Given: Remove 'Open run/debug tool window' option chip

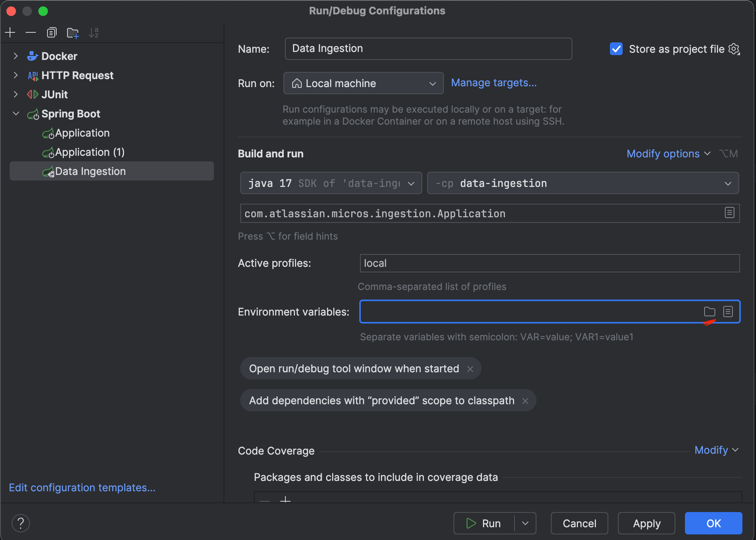Looking at the screenshot, I should click(470, 369).
